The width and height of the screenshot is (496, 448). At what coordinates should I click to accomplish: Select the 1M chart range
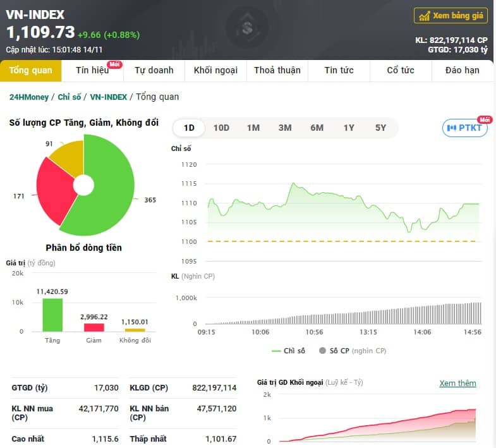[x=253, y=128]
